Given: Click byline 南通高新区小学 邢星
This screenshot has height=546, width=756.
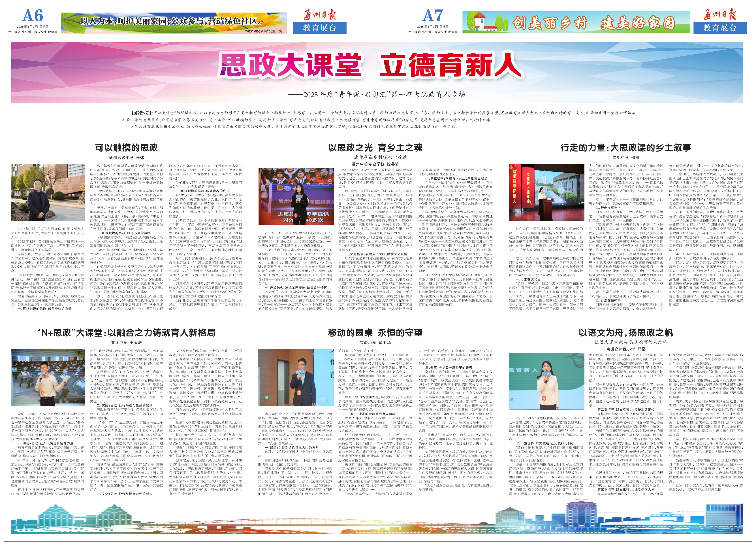Looking at the screenshot, I should point(626,349).
